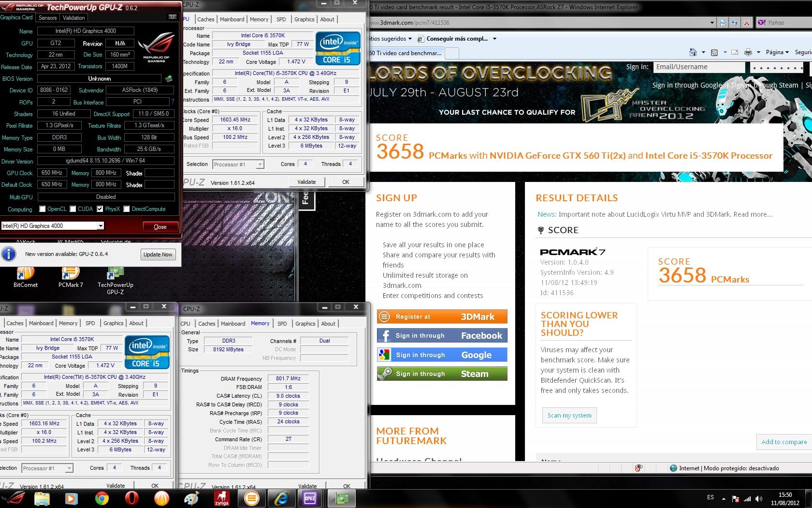
Task: Enable the OpenCL checkbox in GPU-Z
Action: click(43, 209)
